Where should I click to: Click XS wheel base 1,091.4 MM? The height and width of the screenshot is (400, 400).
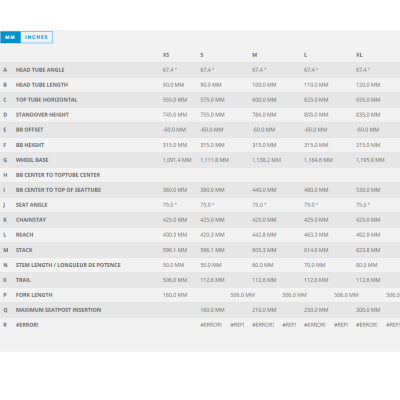tap(177, 160)
